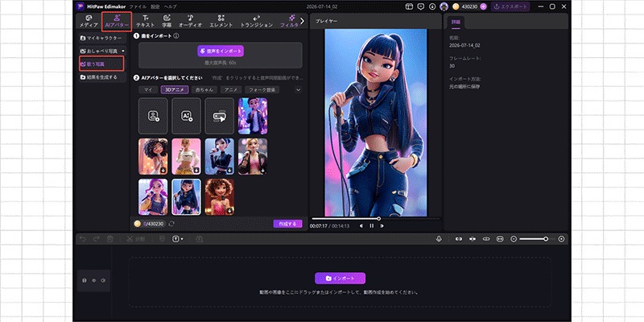Click the Undo arrow in timeline toolbar

pyautogui.click(x=83, y=238)
